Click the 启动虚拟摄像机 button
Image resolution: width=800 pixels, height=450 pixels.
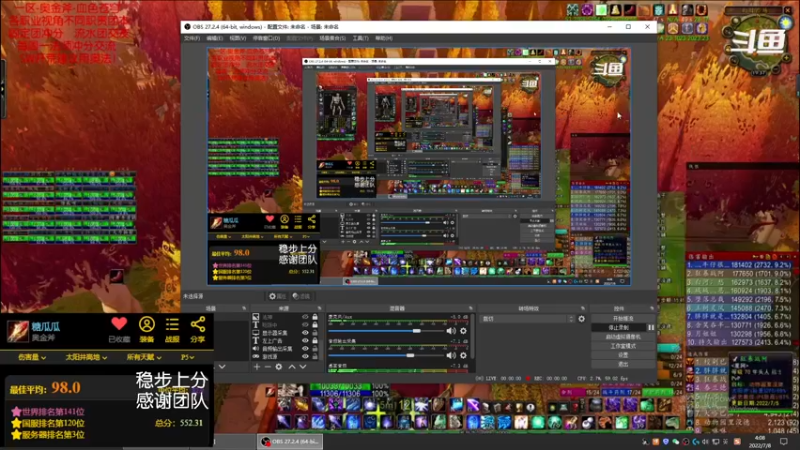[x=623, y=337]
